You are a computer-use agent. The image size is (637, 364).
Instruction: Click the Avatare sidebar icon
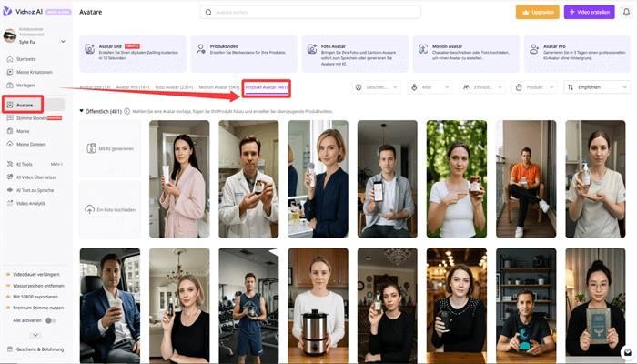tap(10, 105)
